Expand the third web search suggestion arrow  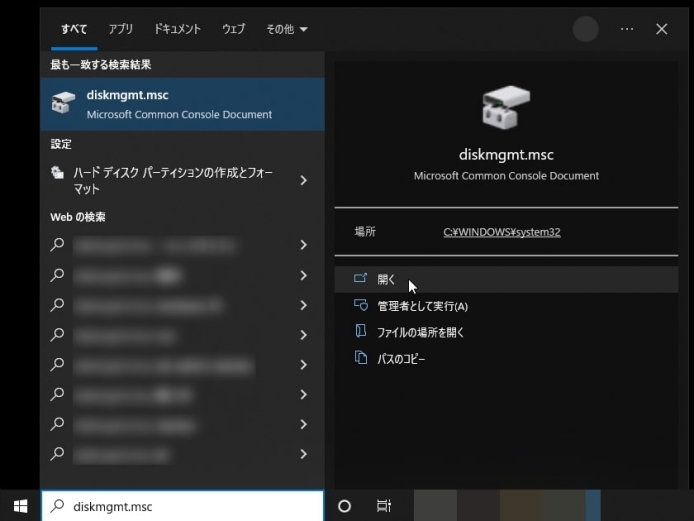click(x=304, y=305)
